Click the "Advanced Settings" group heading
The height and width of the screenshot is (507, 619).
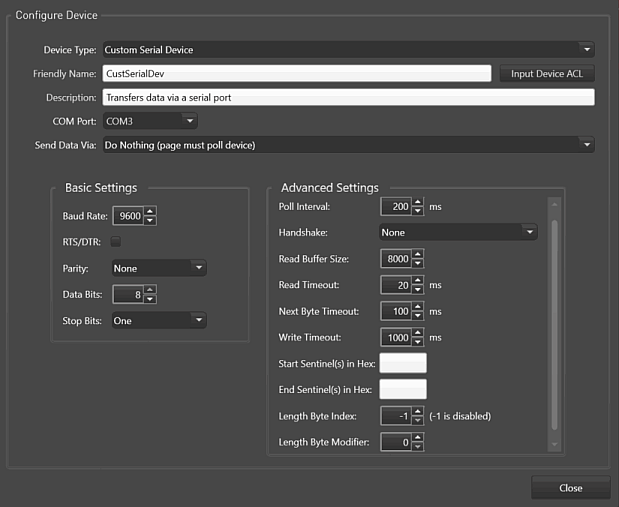tap(330, 188)
